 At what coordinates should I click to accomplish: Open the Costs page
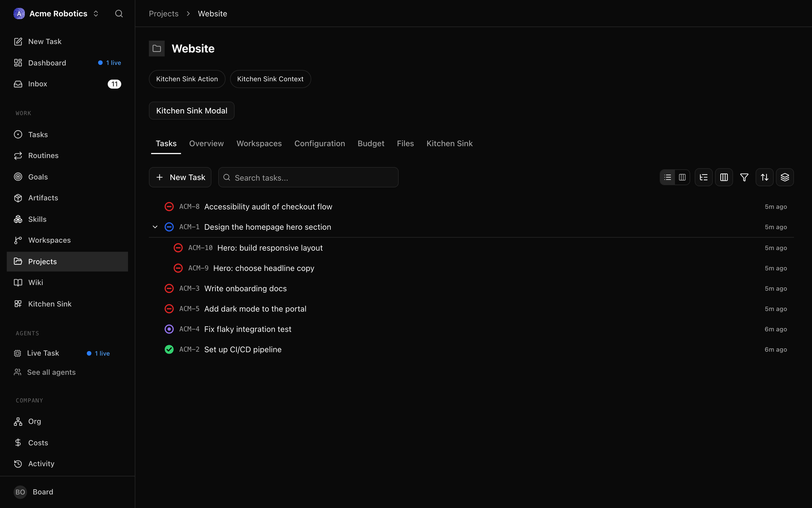click(x=67, y=443)
